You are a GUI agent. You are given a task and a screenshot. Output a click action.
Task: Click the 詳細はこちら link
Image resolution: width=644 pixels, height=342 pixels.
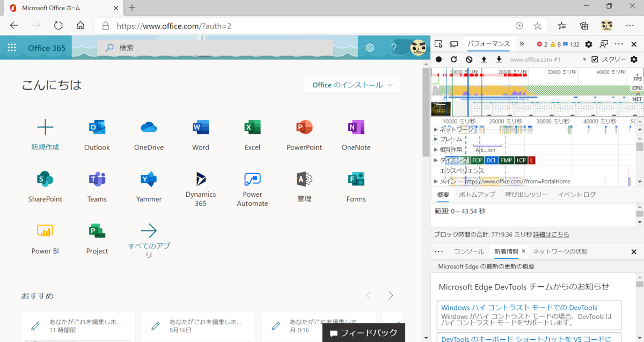click(x=551, y=234)
